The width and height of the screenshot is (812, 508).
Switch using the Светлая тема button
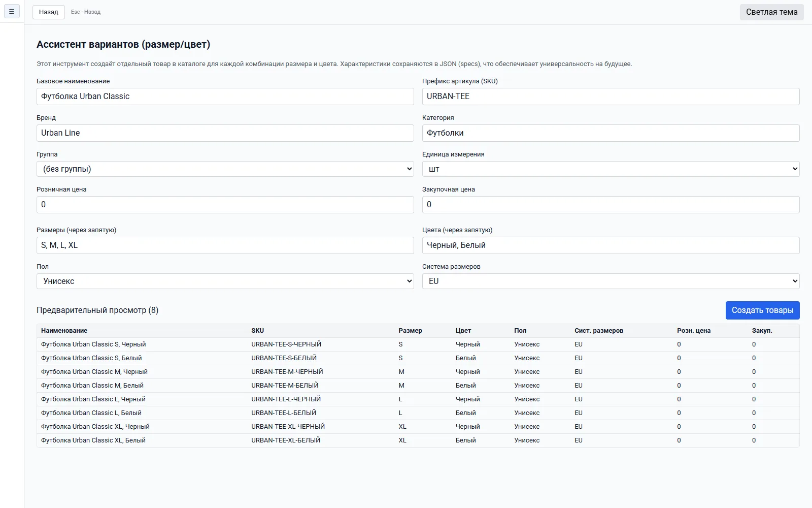coord(771,12)
